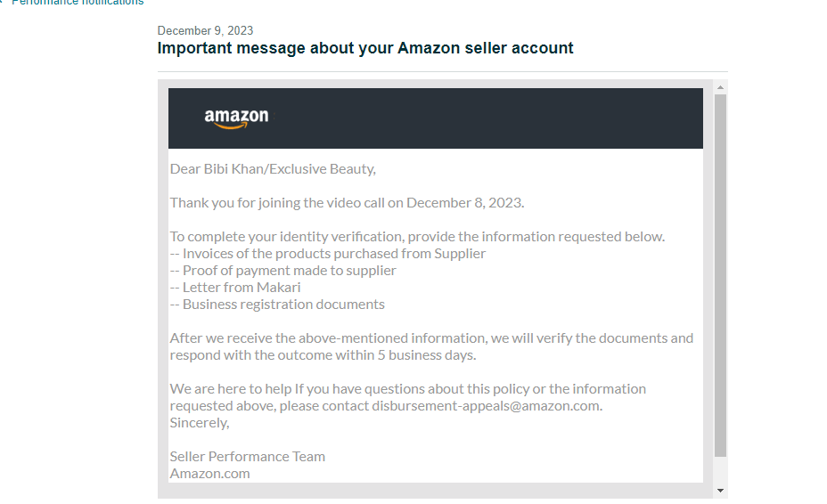827x504 pixels.
Task: Click the scrollbar up arrow
Action: pyautogui.click(x=720, y=87)
